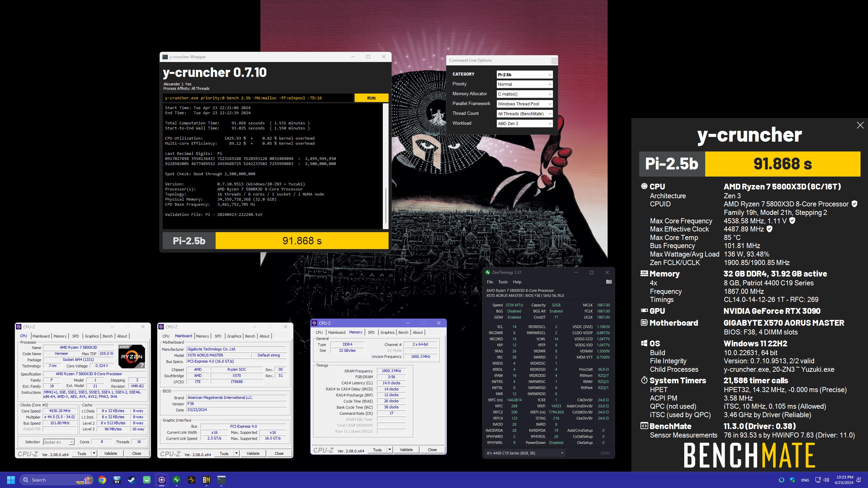Open Steam from the taskbar
868x488 pixels.
pyautogui.click(x=132, y=480)
